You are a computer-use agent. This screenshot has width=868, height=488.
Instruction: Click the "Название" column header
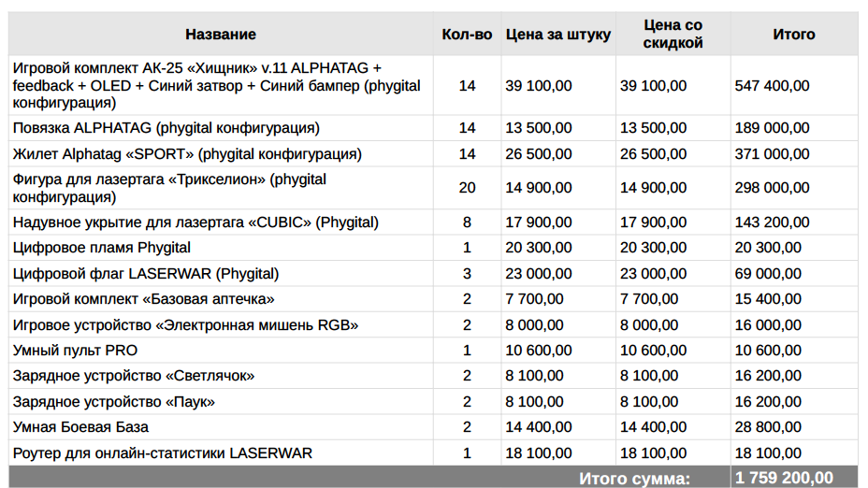point(220,35)
